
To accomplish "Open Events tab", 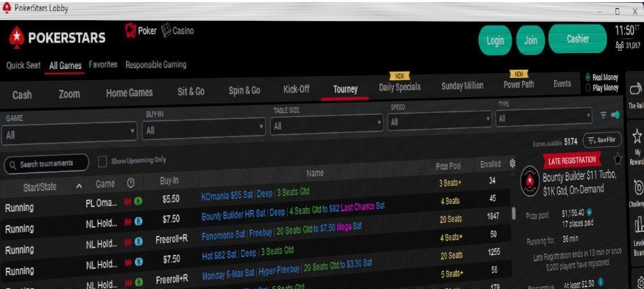I will pos(562,84).
